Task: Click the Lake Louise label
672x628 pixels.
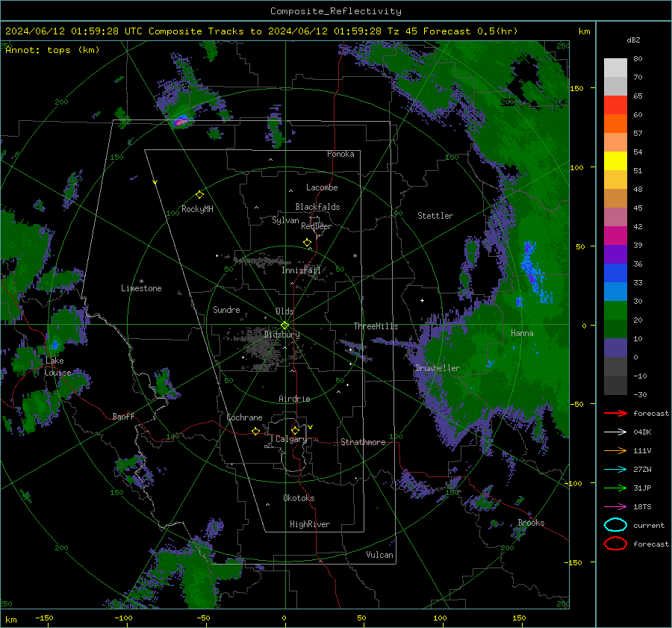Action: [x=57, y=367]
